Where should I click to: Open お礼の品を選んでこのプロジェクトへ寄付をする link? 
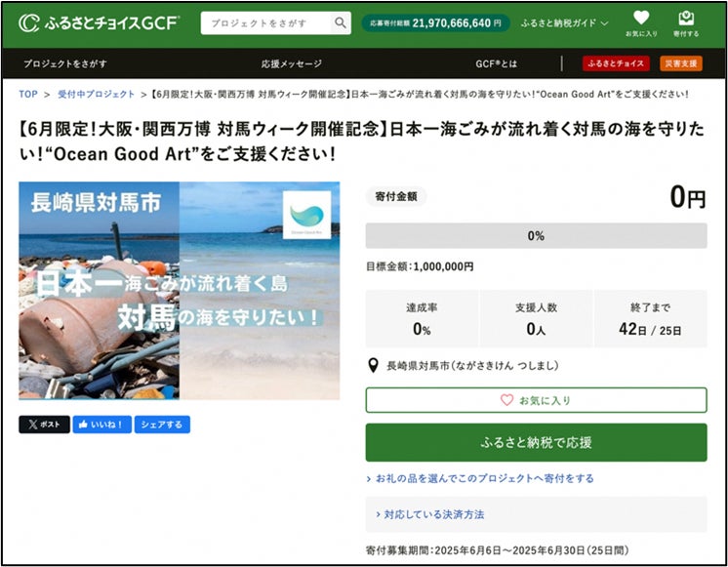480,478
